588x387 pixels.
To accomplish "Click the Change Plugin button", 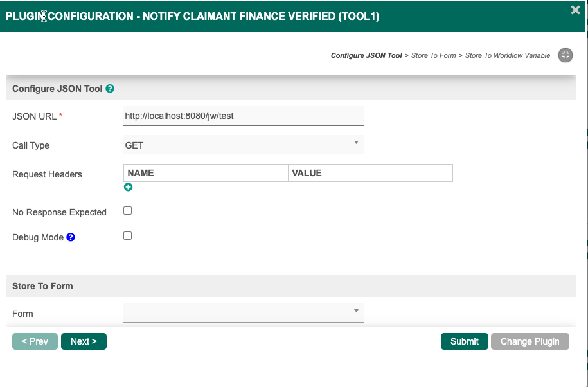I will 530,341.
